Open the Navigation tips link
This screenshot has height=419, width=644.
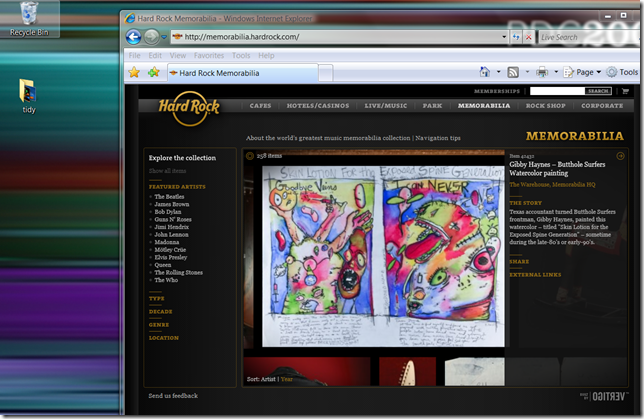[x=438, y=138]
